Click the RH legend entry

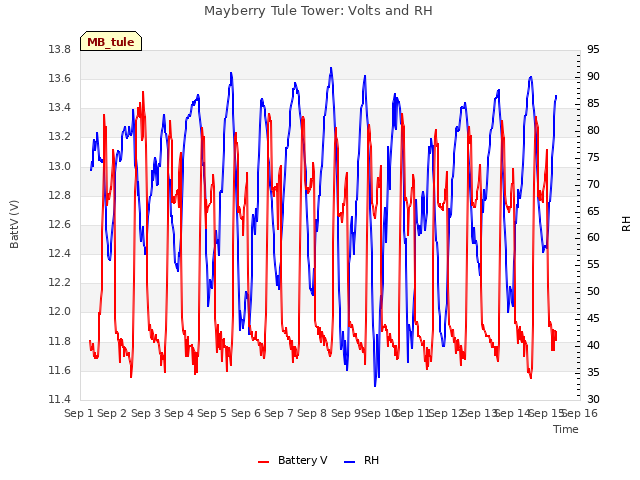362,460
